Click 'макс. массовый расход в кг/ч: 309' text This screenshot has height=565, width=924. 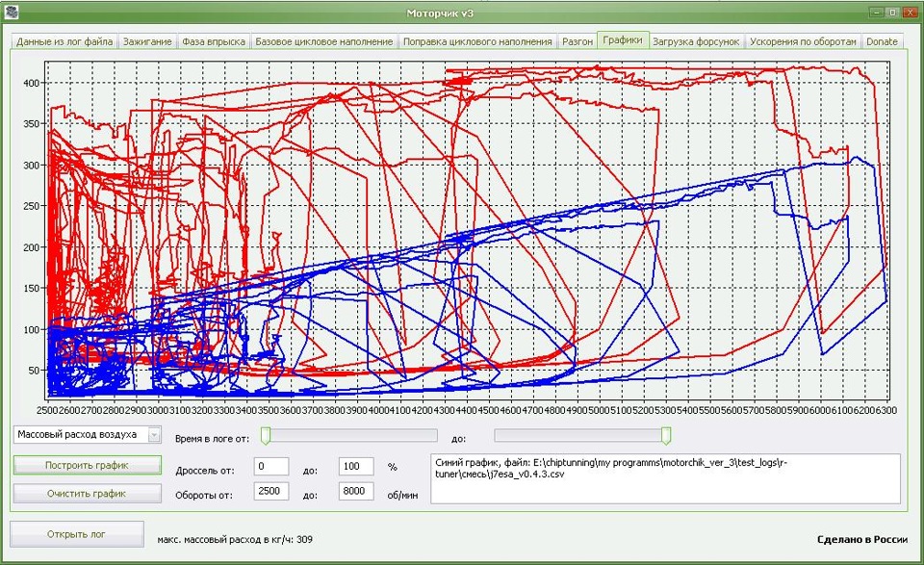[235, 539]
